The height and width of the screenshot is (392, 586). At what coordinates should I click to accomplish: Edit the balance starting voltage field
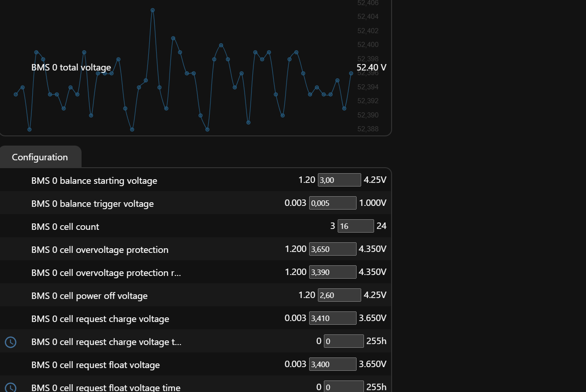340,180
